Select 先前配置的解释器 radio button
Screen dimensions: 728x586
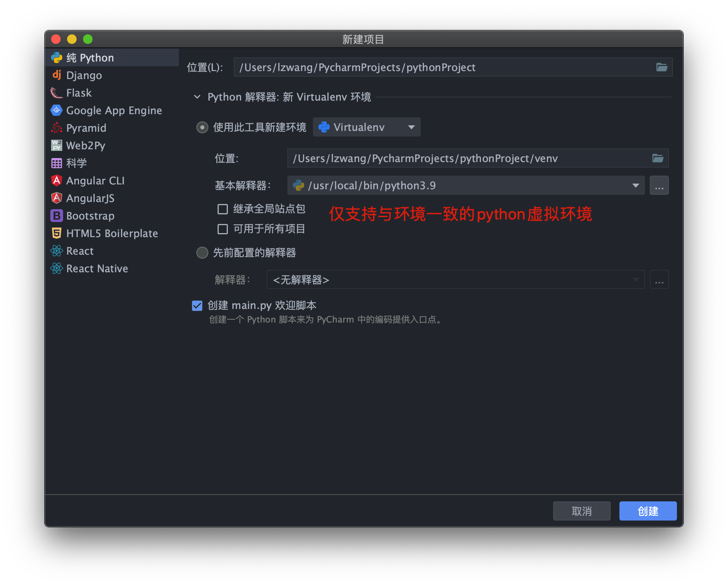click(202, 253)
